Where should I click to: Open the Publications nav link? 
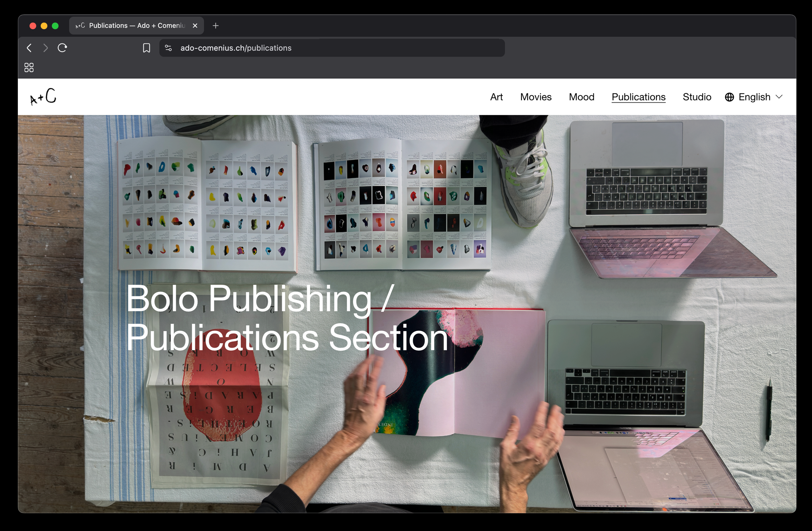[x=638, y=97]
